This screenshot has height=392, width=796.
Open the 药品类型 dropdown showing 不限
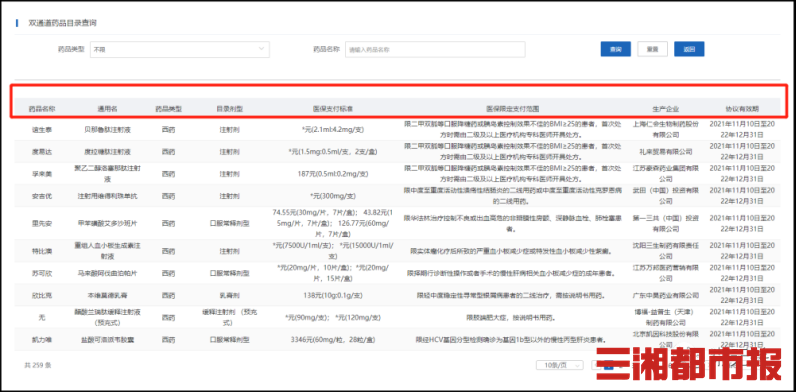point(180,49)
